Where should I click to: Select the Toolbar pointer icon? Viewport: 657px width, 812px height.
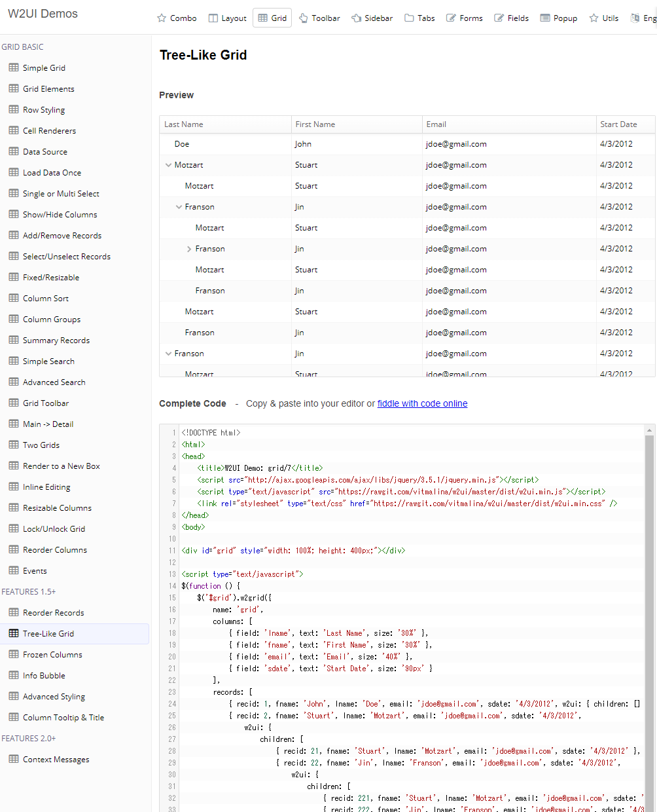click(304, 18)
